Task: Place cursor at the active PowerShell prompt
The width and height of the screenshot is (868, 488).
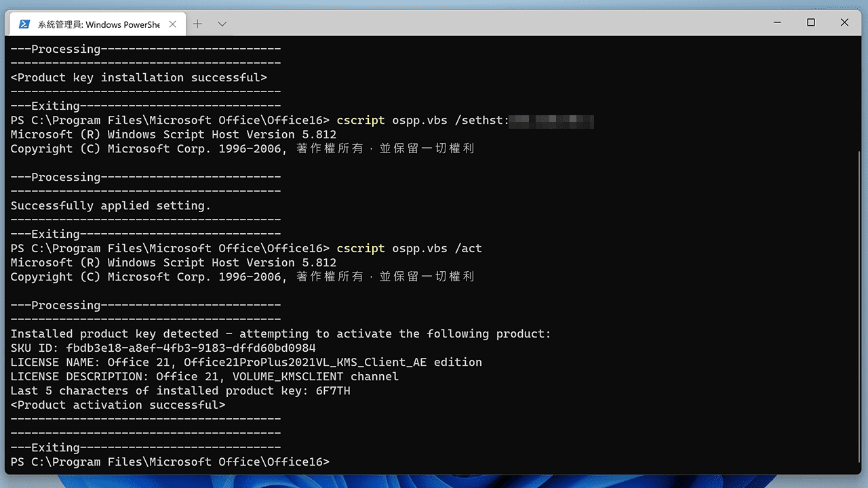Action: [x=339, y=462]
